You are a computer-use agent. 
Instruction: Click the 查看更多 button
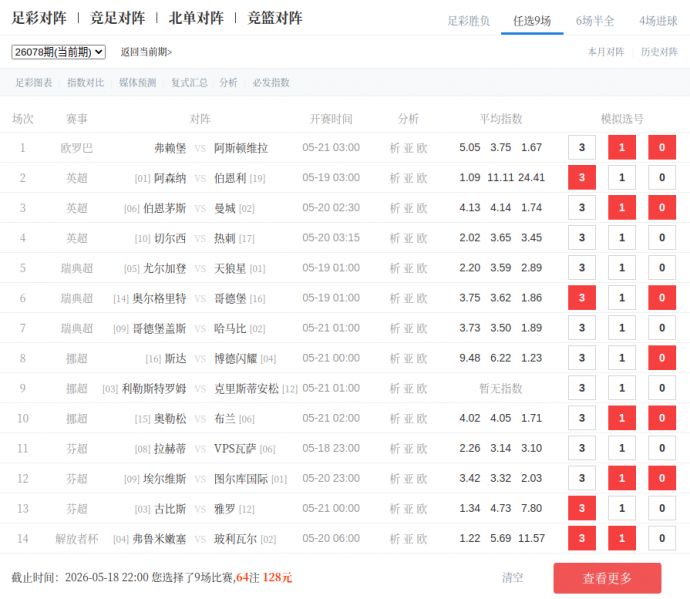pyautogui.click(x=607, y=578)
